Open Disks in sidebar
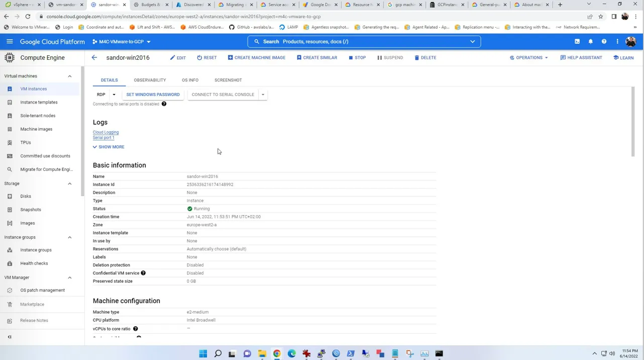 [x=39, y=197]
